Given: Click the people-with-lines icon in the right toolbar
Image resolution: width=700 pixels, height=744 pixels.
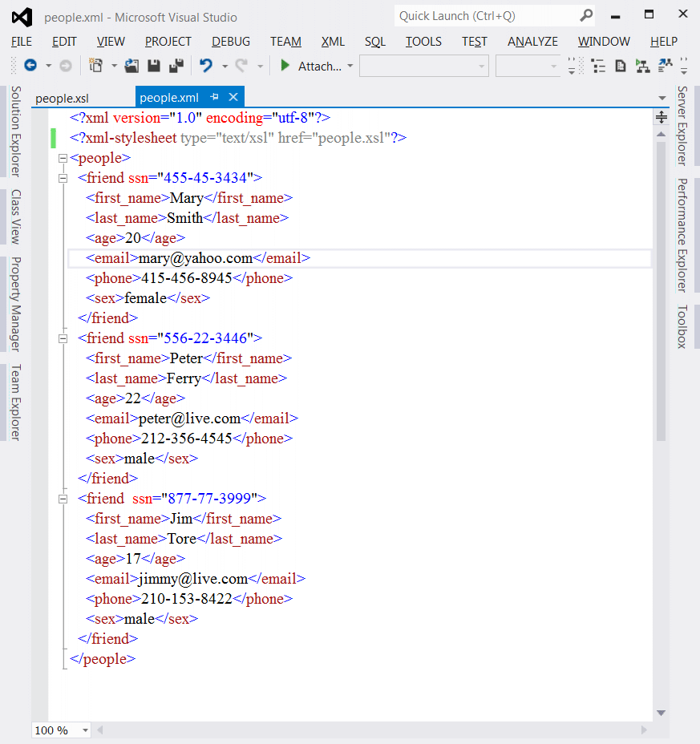Looking at the screenshot, I should 666,65.
